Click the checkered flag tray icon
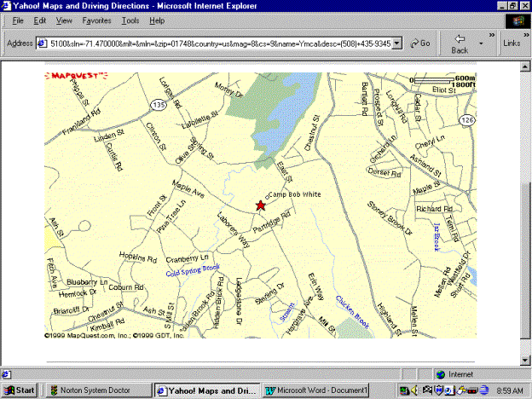This screenshot has height=399, width=532. (x=427, y=390)
